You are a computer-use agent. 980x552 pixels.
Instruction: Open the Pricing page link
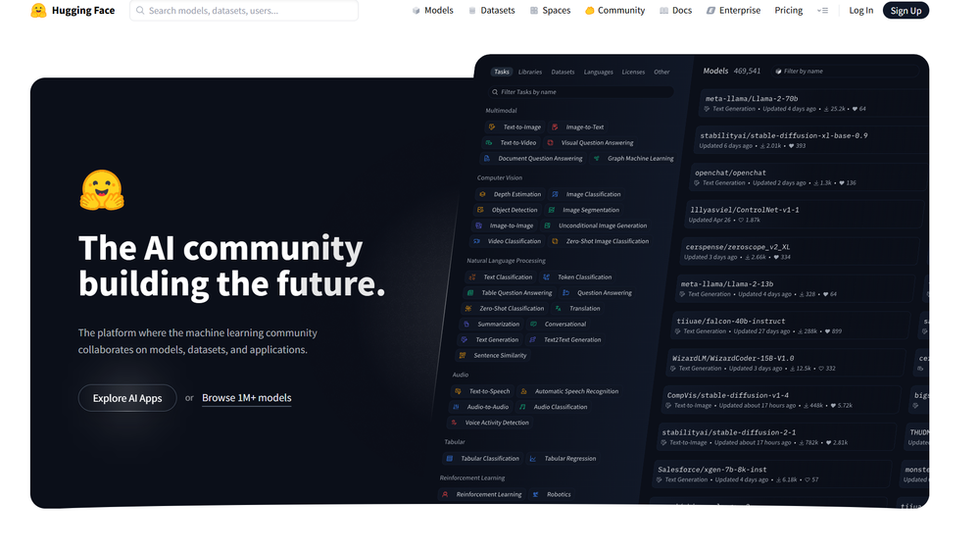pyautogui.click(x=789, y=10)
